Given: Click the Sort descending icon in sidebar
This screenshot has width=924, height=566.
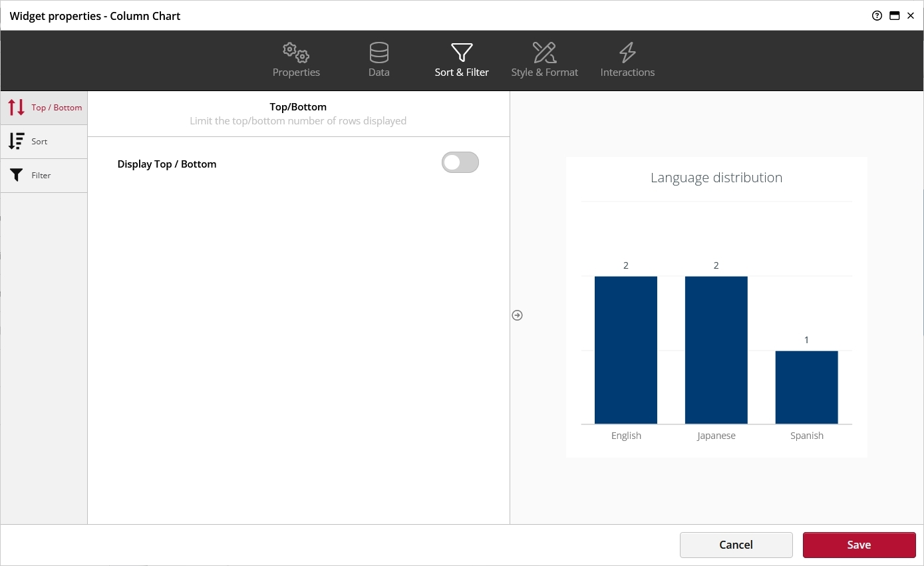Looking at the screenshot, I should click(16, 141).
